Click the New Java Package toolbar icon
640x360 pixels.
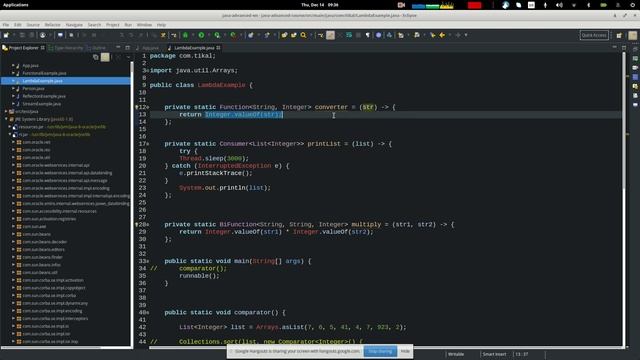(251, 36)
